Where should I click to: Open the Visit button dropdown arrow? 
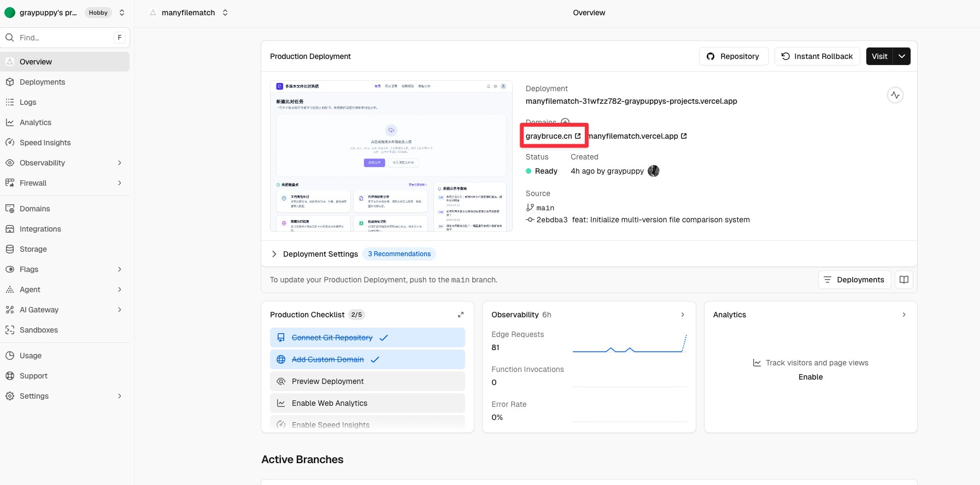pyautogui.click(x=902, y=56)
